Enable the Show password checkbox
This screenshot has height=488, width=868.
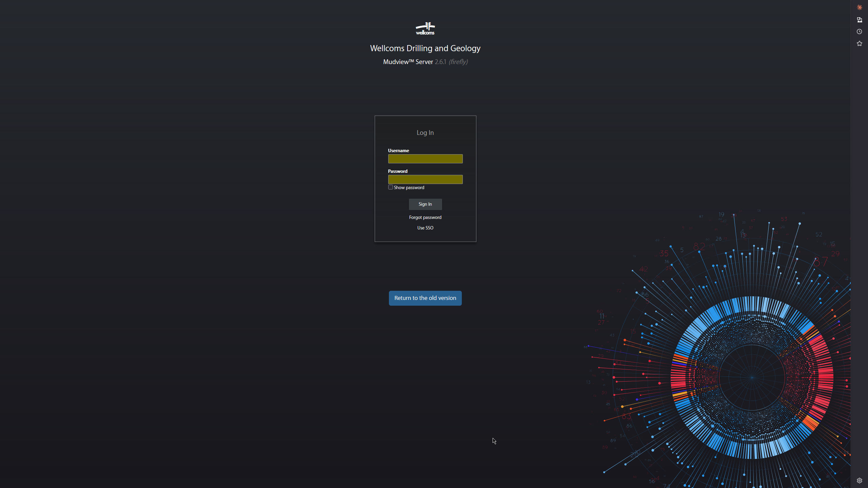[x=390, y=187]
